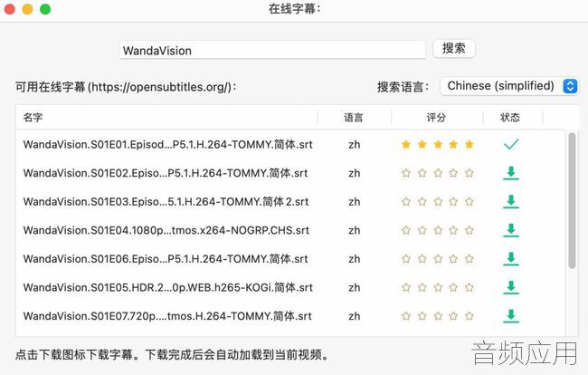
Task: Download the WandaVision S01E03 subtitle
Action: point(511,202)
